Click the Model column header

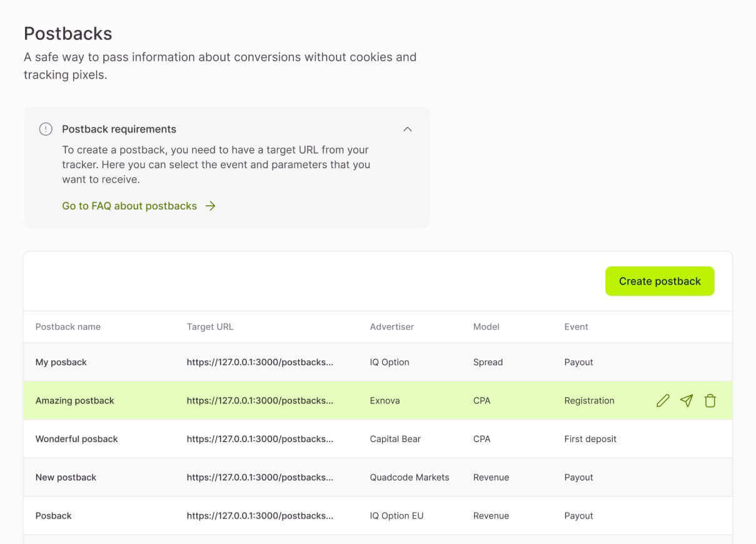coord(486,326)
